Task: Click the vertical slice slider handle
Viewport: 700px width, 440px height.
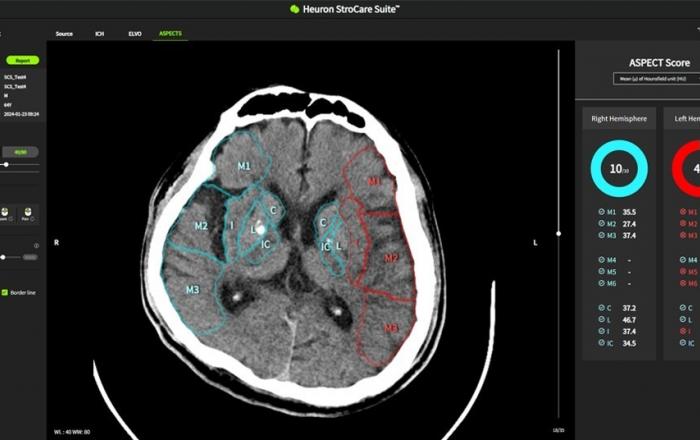Action: [x=558, y=233]
